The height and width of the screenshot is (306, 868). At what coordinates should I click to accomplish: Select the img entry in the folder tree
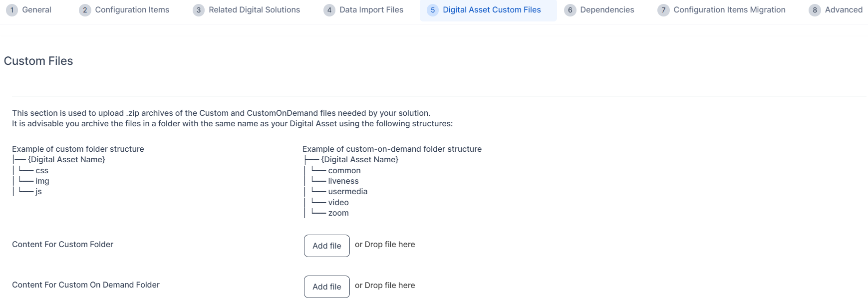tap(42, 181)
